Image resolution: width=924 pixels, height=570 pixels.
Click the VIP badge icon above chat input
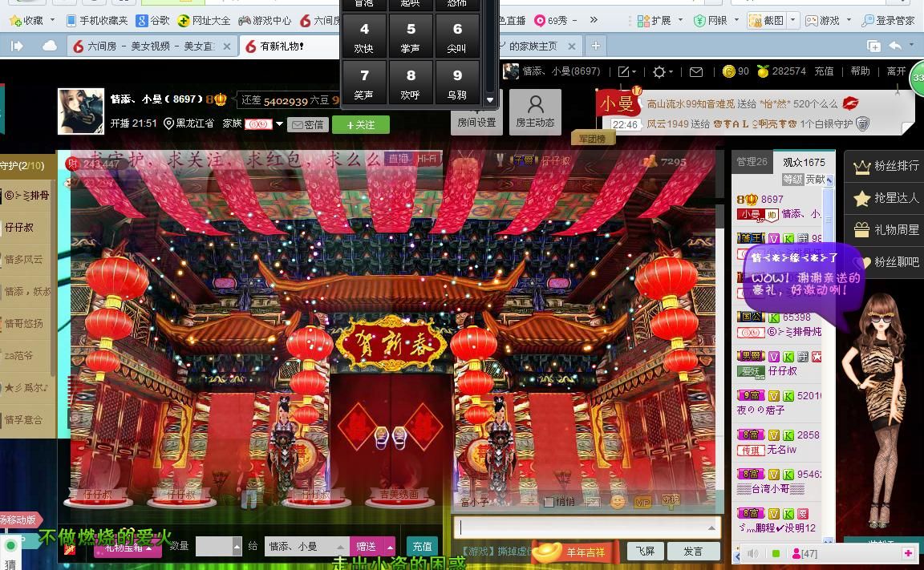click(x=642, y=502)
